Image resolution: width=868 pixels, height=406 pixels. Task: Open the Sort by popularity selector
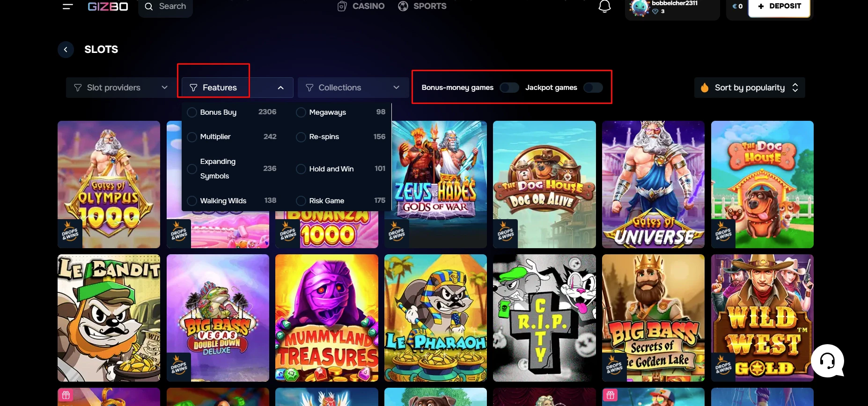(x=750, y=88)
